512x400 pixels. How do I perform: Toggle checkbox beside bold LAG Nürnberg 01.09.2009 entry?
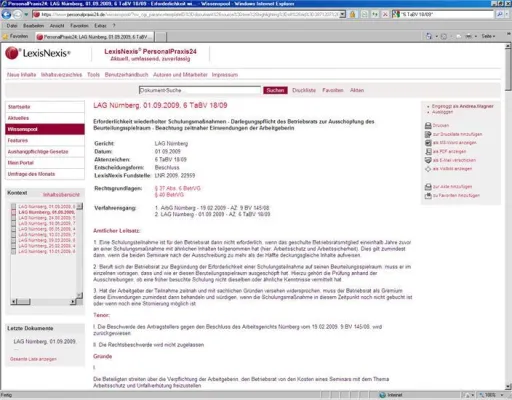[x=13, y=212]
